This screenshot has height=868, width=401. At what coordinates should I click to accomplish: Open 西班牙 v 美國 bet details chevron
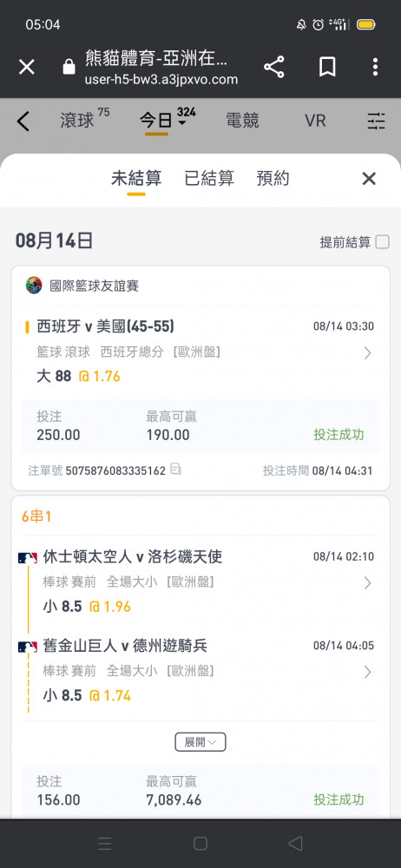367,352
